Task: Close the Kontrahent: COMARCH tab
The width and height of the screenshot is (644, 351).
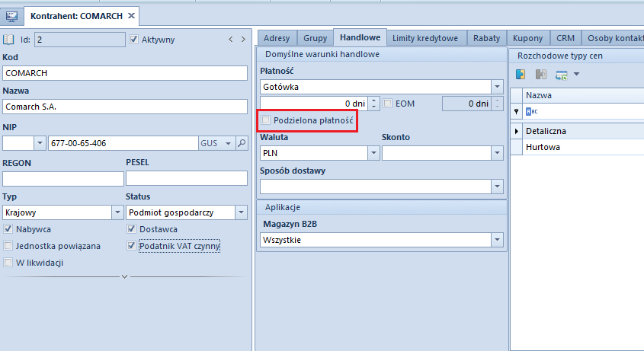Action: pyautogui.click(x=131, y=15)
